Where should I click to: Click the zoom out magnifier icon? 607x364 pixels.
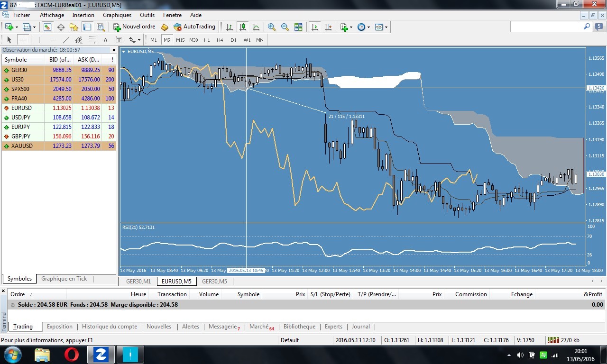coord(285,27)
